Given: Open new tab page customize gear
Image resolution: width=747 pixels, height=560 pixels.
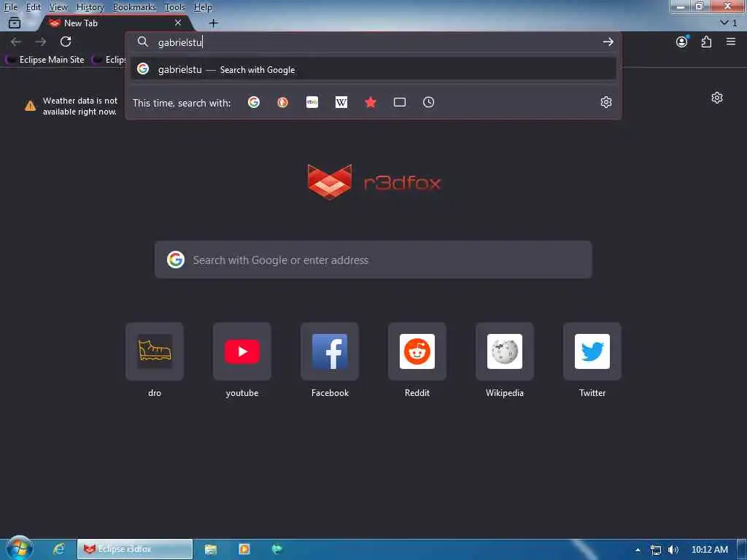Looking at the screenshot, I should pos(717,98).
